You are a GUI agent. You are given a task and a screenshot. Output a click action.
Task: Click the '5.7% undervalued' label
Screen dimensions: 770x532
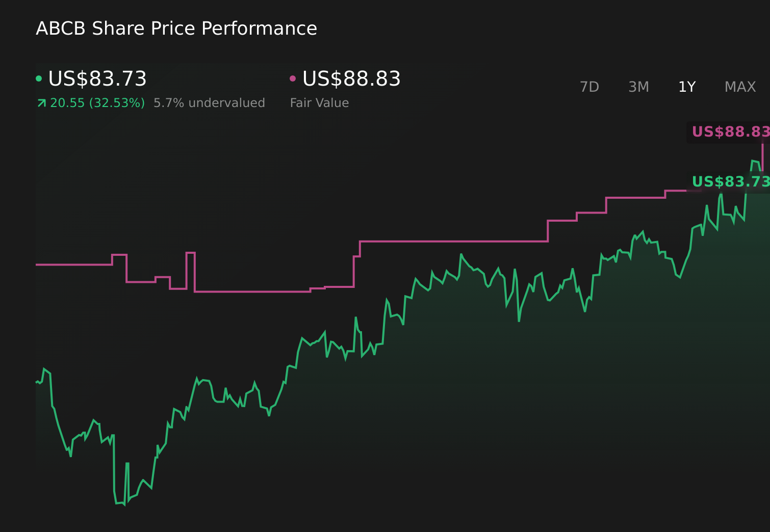tap(209, 102)
